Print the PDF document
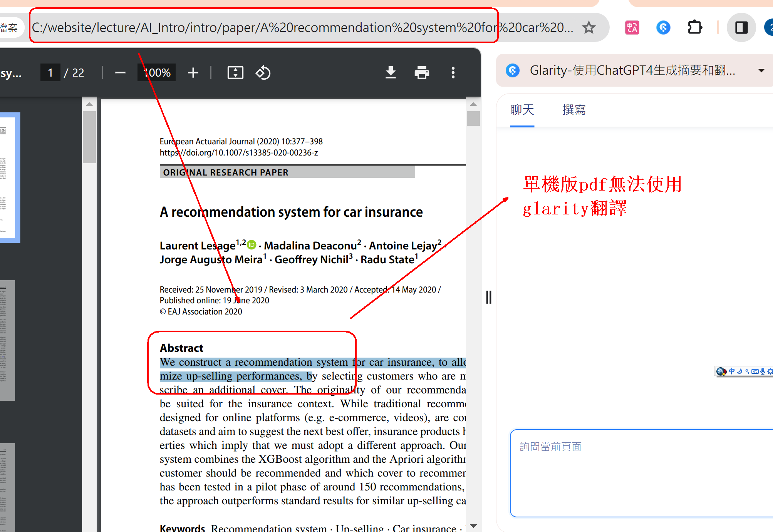This screenshot has width=773, height=532. [422, 72]
